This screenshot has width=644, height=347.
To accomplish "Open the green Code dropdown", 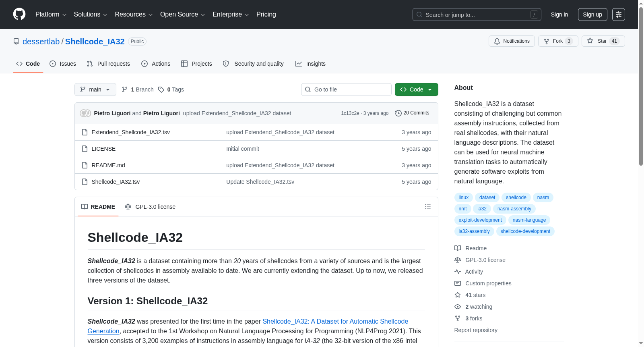I will [417, 89].
